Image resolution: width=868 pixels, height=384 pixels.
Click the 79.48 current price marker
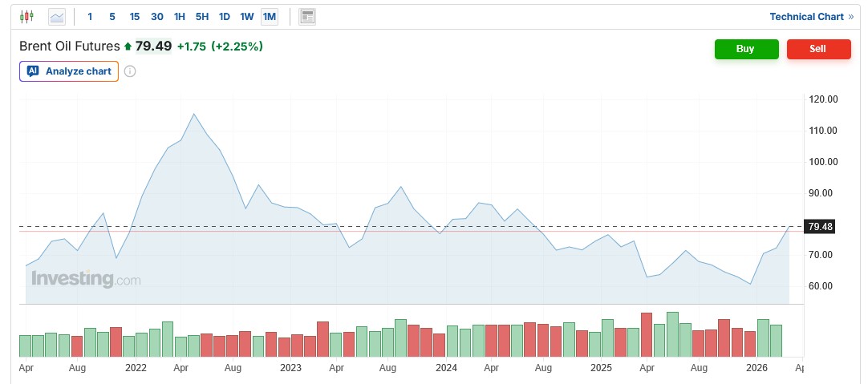[821, 227]
